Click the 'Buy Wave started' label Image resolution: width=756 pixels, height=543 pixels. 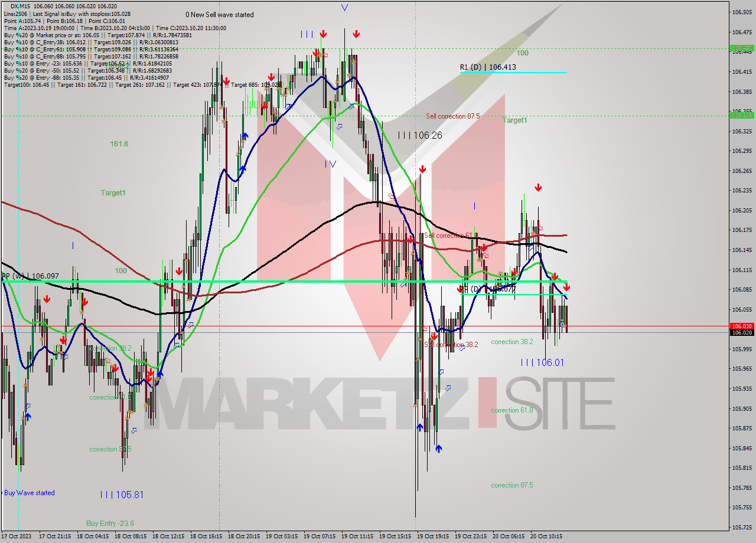(30, 493)
